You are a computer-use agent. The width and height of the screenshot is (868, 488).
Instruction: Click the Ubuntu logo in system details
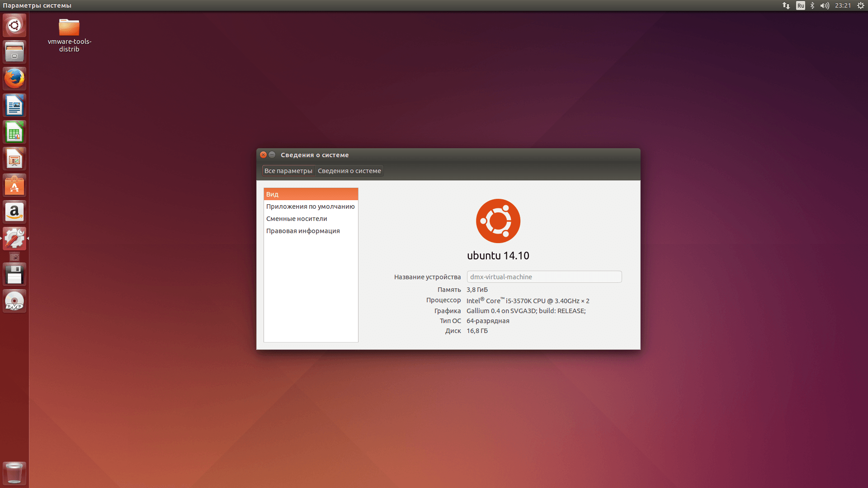(x=498, y=221)
